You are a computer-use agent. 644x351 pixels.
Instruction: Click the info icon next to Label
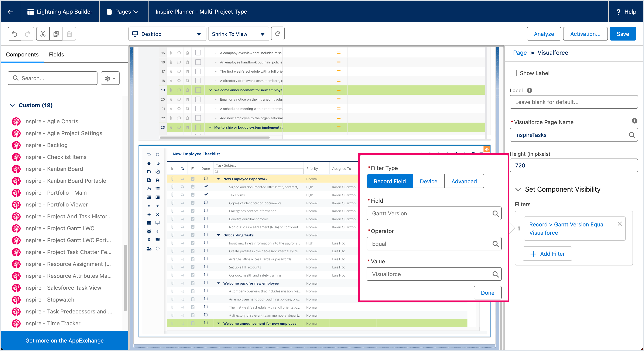point(529,90)
